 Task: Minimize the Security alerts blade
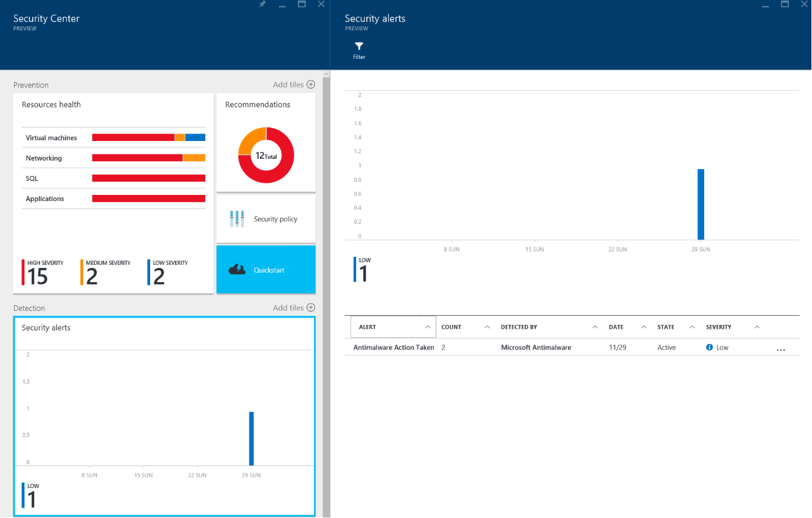point(765,6)
